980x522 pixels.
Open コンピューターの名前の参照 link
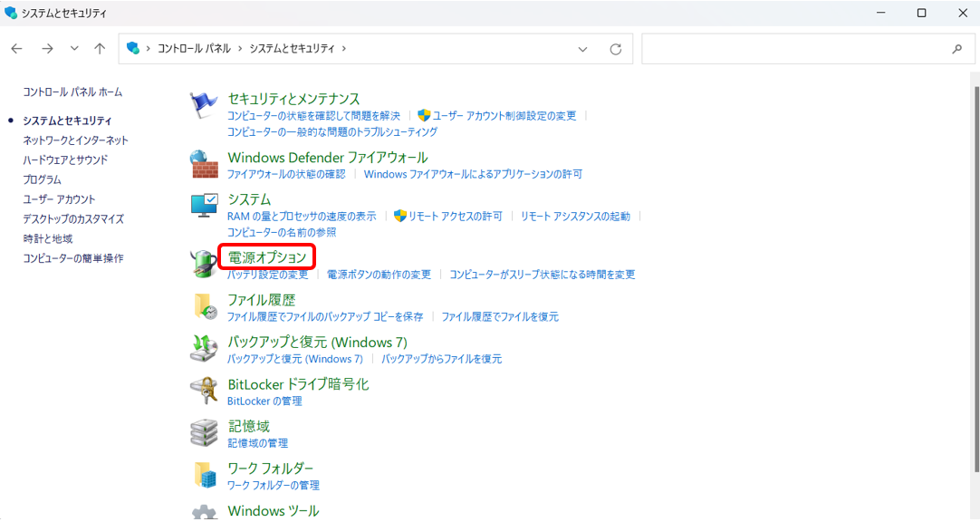coord(282,233)
